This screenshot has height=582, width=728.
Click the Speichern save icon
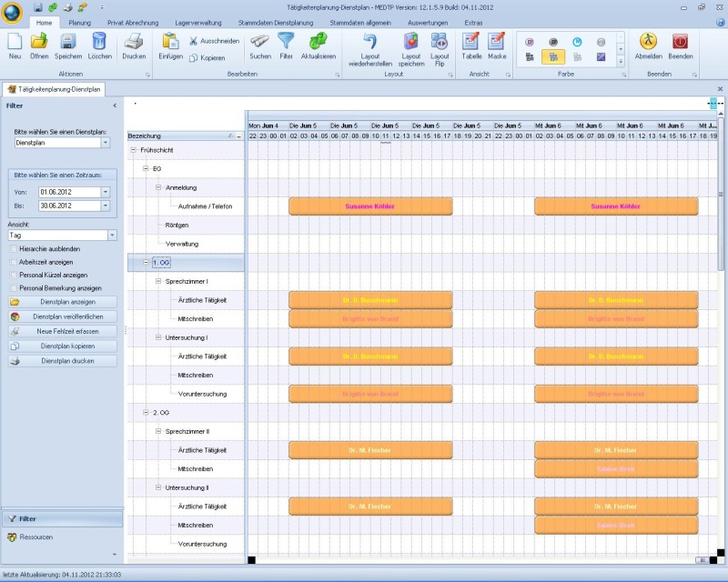(68, 45)
